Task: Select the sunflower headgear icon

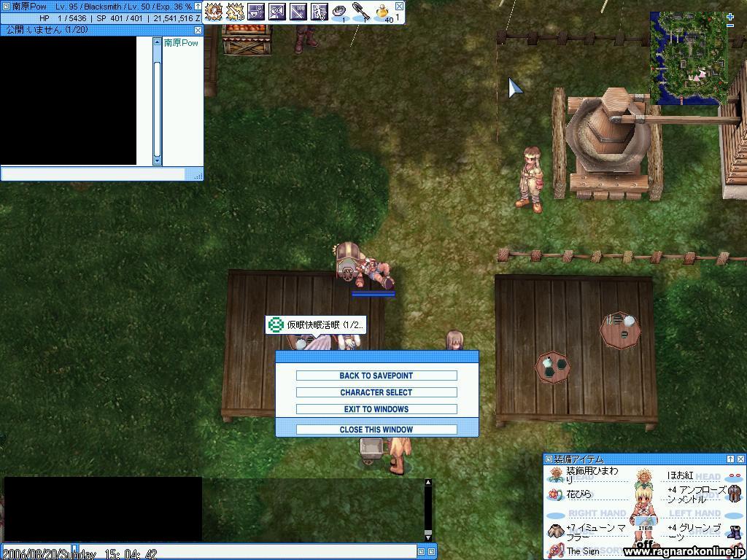Action: pos(555,475)
